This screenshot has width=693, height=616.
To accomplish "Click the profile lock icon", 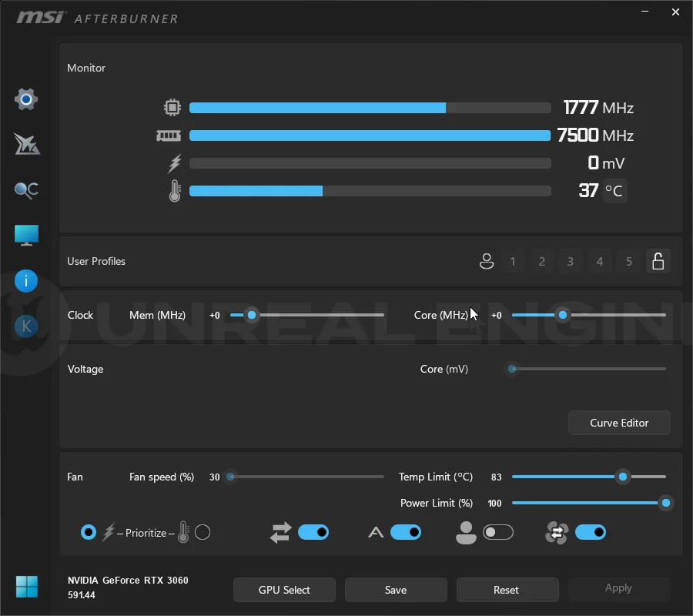I will pos(658,261).
